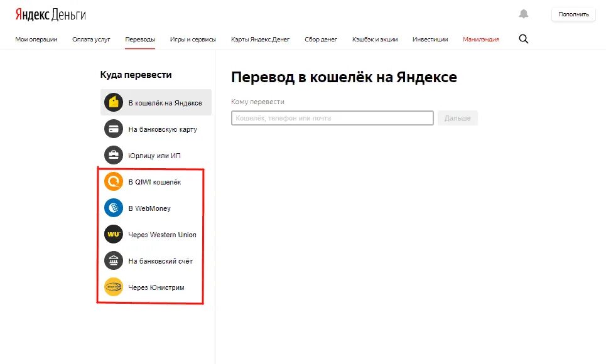Open Манилэндия link

[x=481, y=40]
